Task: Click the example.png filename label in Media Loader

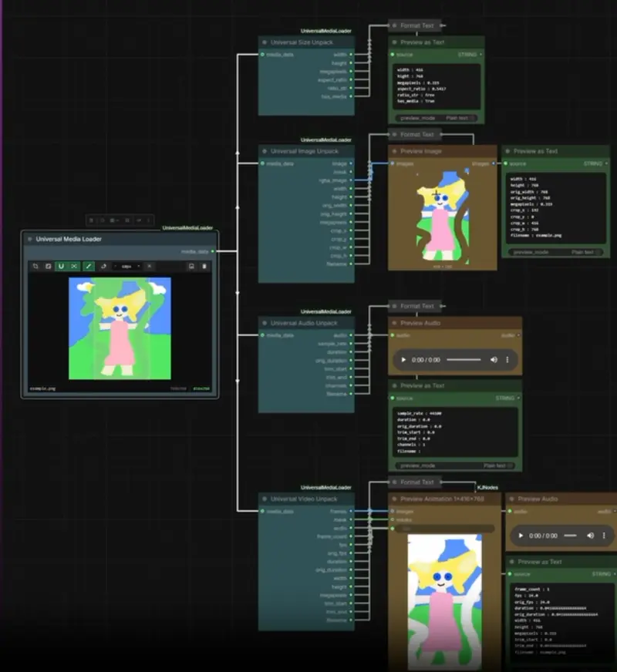Action: (42, 388)
